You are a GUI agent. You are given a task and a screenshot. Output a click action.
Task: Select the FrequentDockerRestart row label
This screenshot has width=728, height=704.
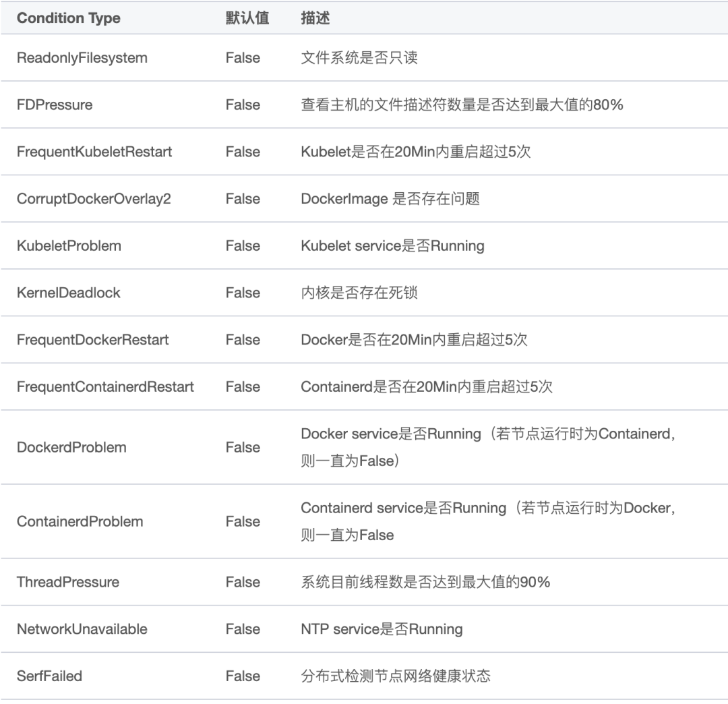pyautogui.click(x=93, y=340)
